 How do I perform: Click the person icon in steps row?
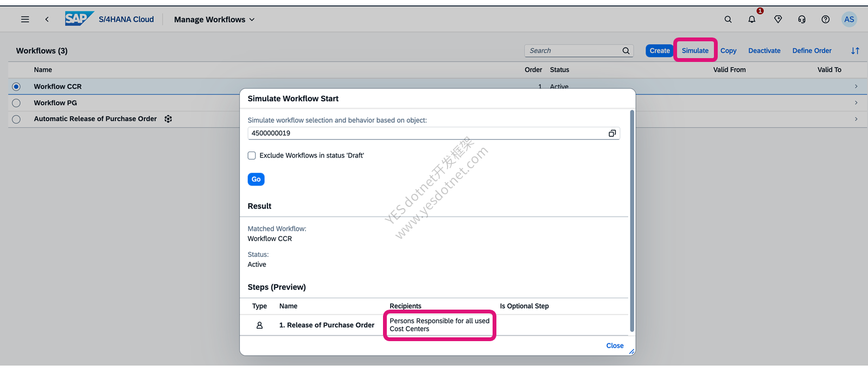click(x=259, y=325)
